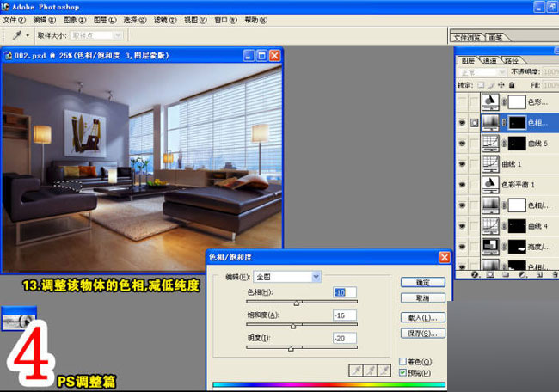Hide the 曲线 4 layer

click(462, 226)
